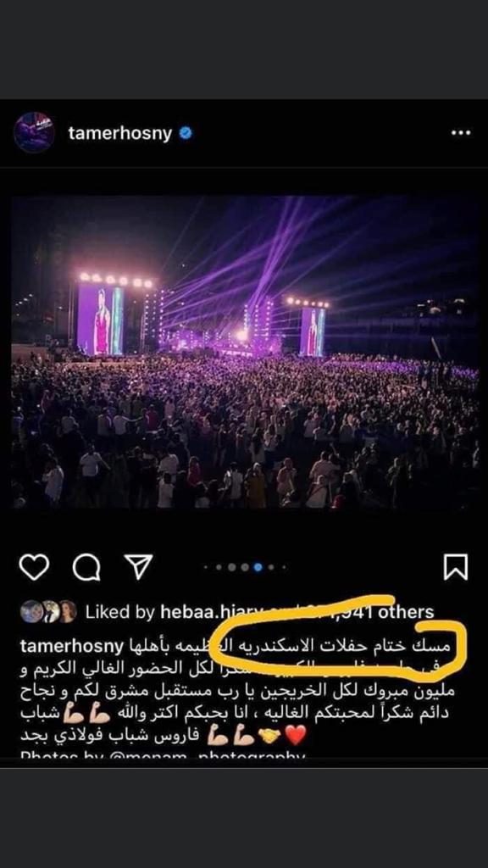488x868 pixels.
Task: Tap the left stage screen in photo
Action: click(x=101, y=320)
